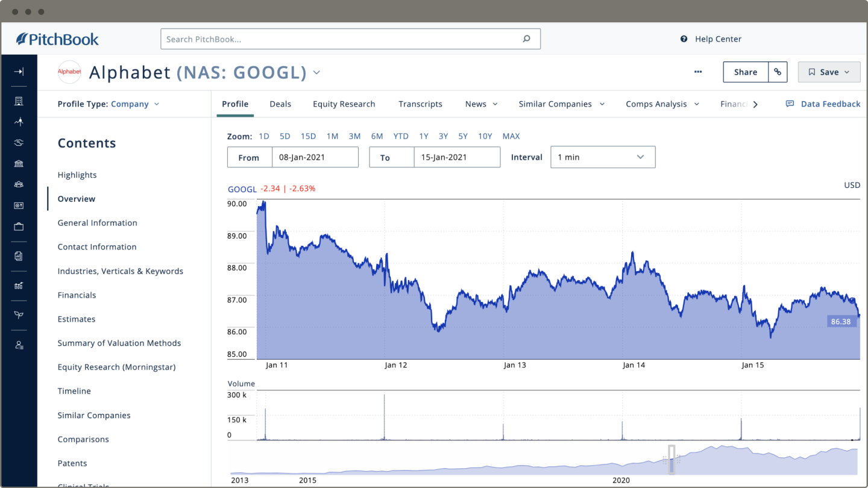Viewport: 868px width, 488px height.
Task: Expand the left sidebar with the arrow icon
Action: coord(19,72)
